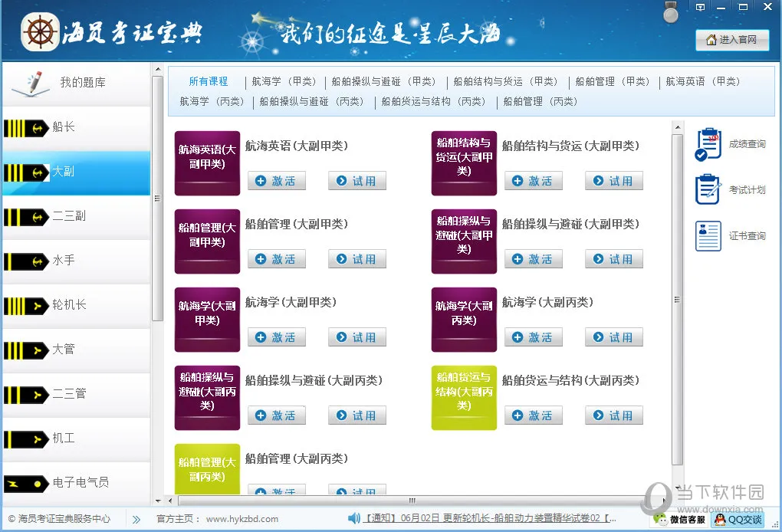Click the 我的题库 pencil icon
This screenshot has width=782, height=532.
pyautogui.click(x=28, y=82)
